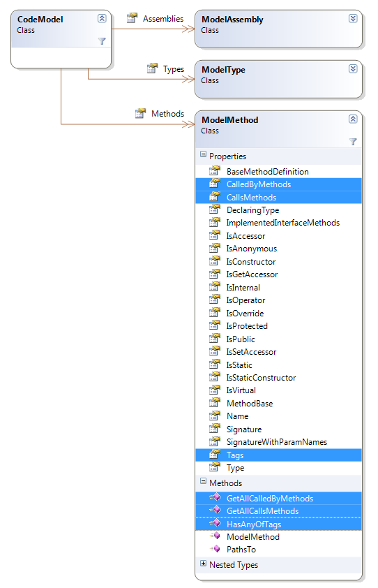Screen dimensions: 378x588
Task: Click the IsAnonymous property icon
Action: tap(215, 248)
